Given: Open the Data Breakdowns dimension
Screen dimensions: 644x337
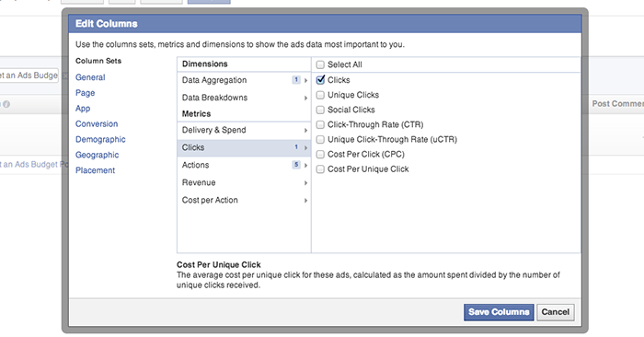Looking at the screenshot, I should point(244,98).
